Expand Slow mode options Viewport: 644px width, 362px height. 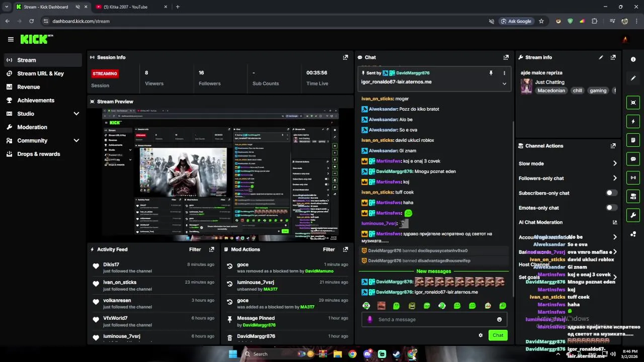tap(615, 163)
